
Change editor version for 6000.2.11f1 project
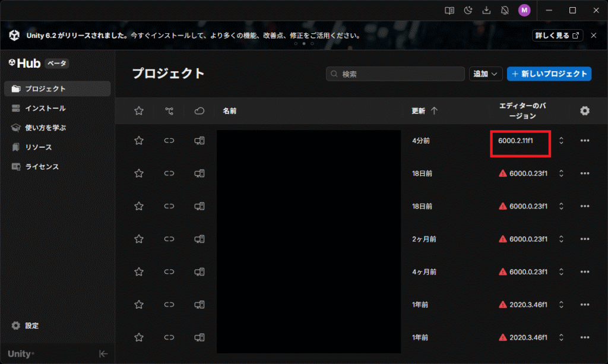pos(561,141)
